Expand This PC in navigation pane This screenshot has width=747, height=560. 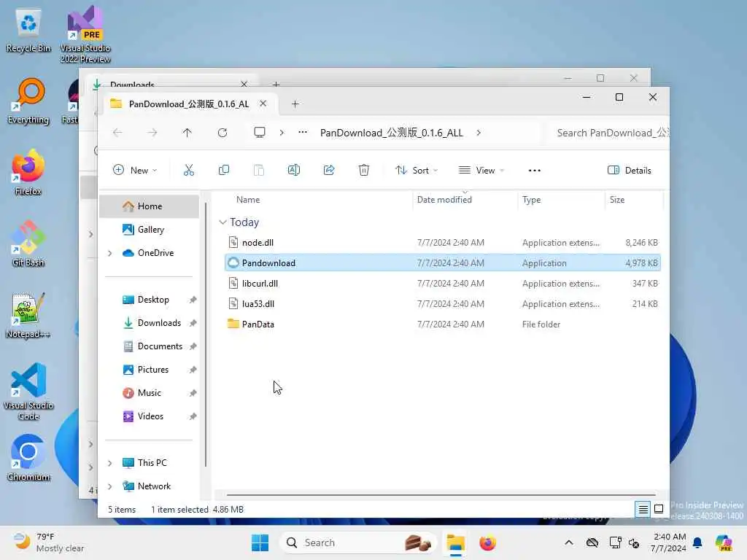[x=110, y=463]
